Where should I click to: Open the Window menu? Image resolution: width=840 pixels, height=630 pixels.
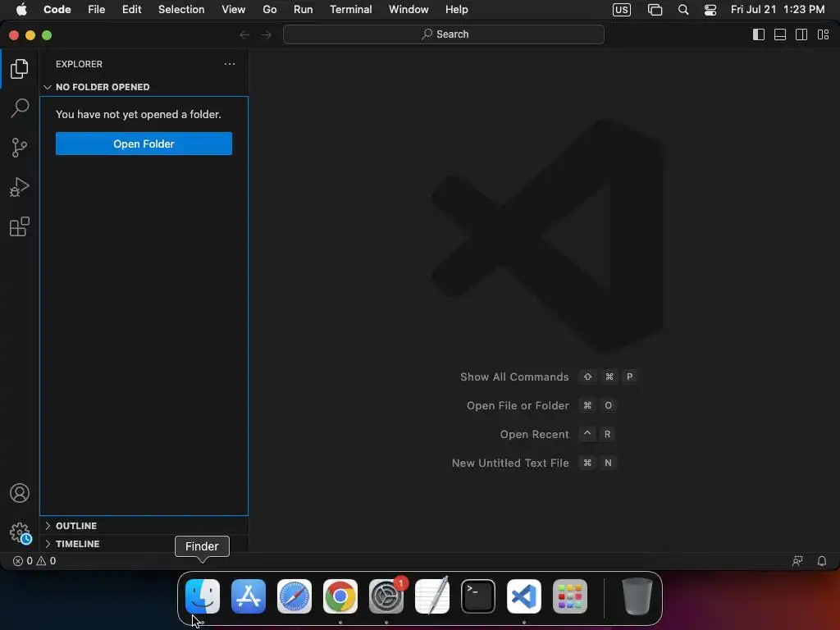pyautogui.click(x=409, y=10)
